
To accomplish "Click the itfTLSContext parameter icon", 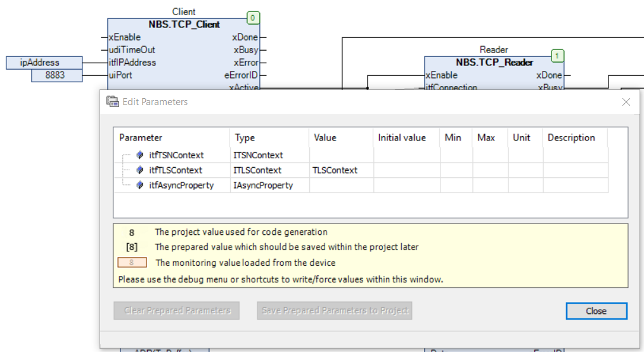I will tap(140, 170).
